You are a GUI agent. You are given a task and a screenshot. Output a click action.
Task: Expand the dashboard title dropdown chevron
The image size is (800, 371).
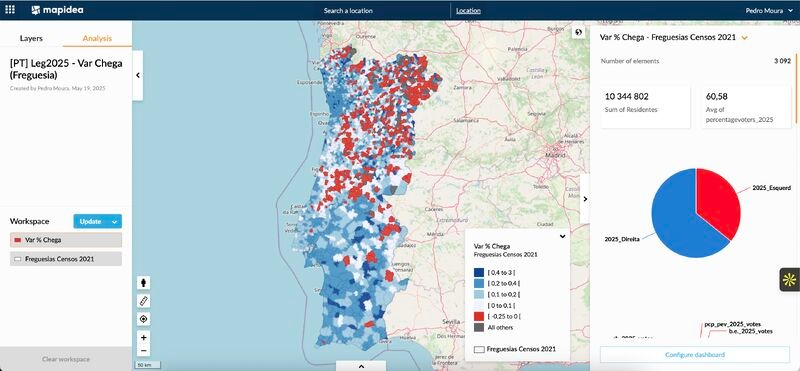[744, 38]
